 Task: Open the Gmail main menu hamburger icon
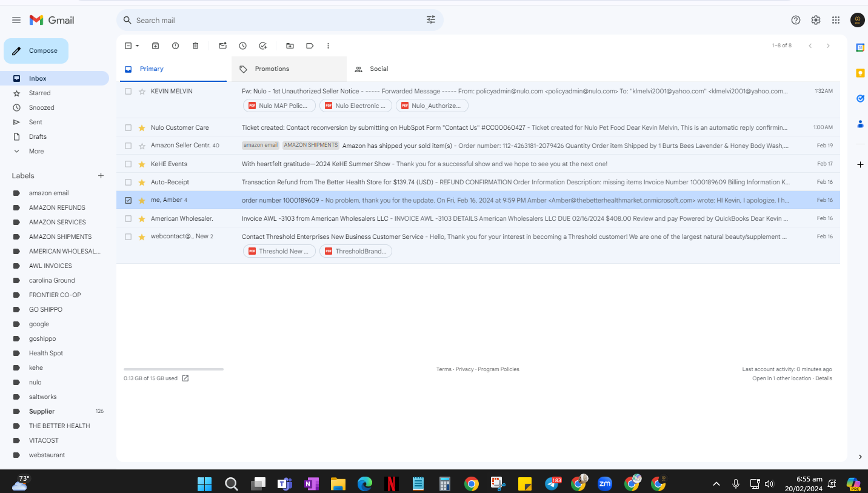point(16,20)
